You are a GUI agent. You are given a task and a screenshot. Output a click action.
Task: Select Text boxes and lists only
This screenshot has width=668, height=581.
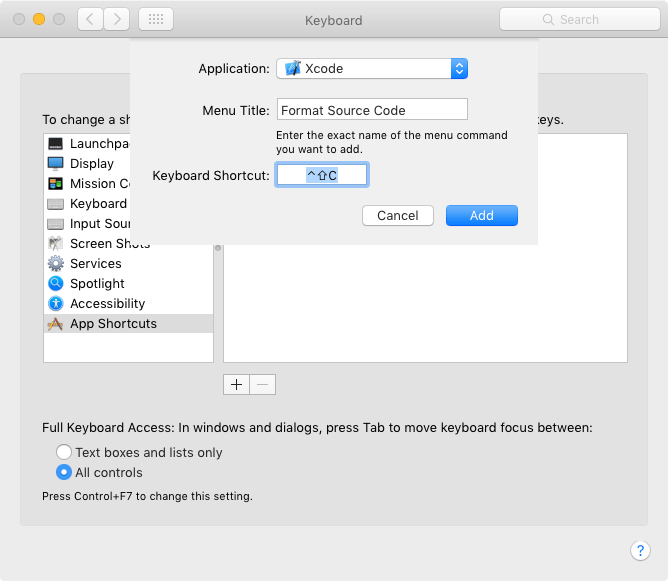(64, 452)
